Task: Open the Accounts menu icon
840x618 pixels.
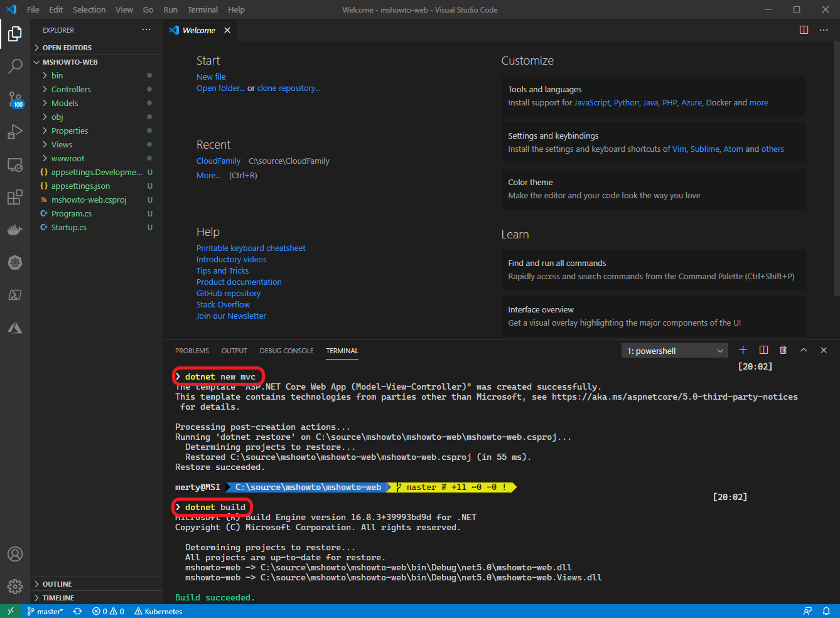Action: 15,554
